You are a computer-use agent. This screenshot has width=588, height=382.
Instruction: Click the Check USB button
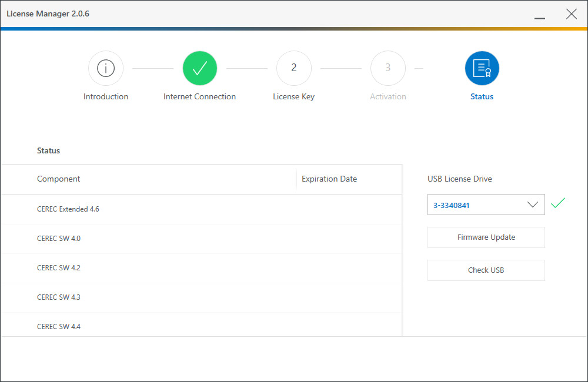[x=486, y=270]
